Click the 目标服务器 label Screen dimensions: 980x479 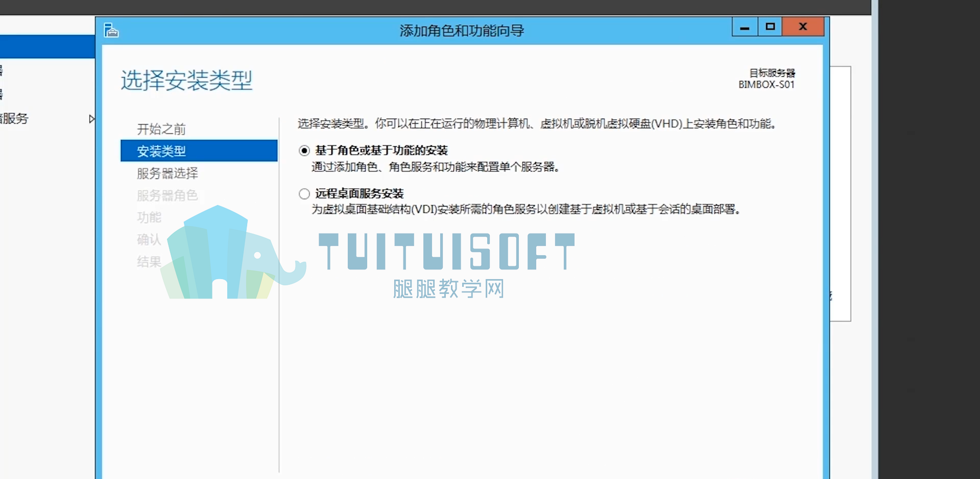(x=772, y=73)
